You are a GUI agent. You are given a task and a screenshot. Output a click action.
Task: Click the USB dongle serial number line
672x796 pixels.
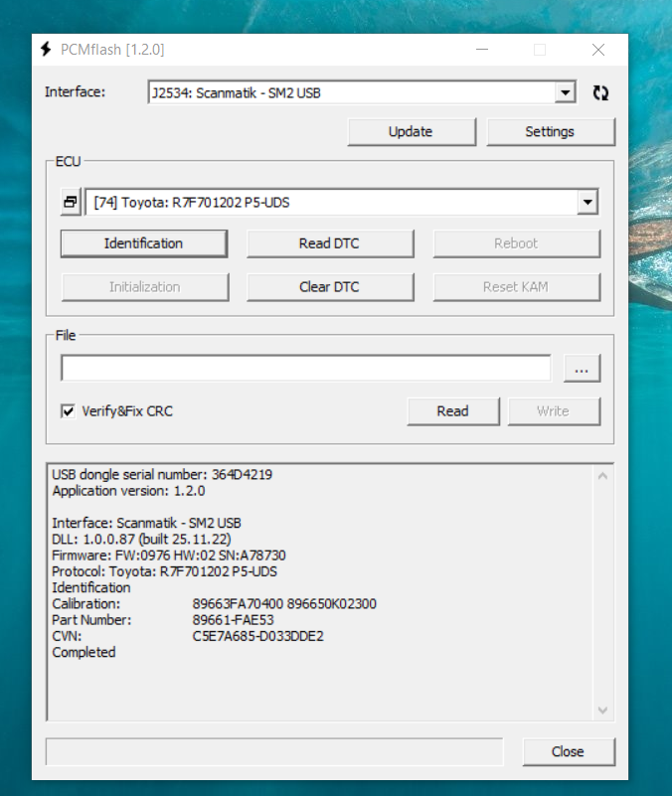[x=162, y=475]
